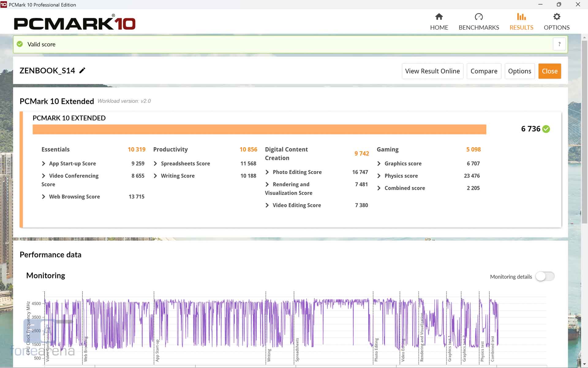This screenshot has height=368, width=588.
Task: Open the result Options button
Action: click(520, 71)
